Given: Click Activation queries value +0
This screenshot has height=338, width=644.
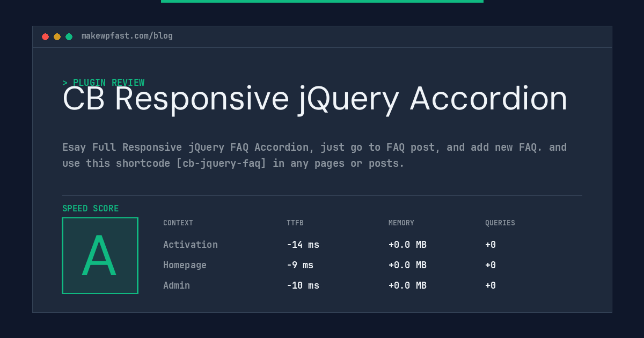Looking at the screenshot, I should coord(491,245).
